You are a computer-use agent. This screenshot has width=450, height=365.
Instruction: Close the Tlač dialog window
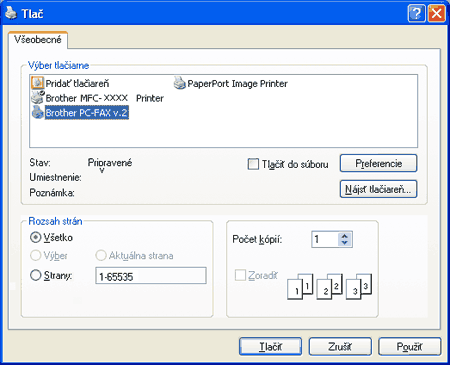point(437,14)
